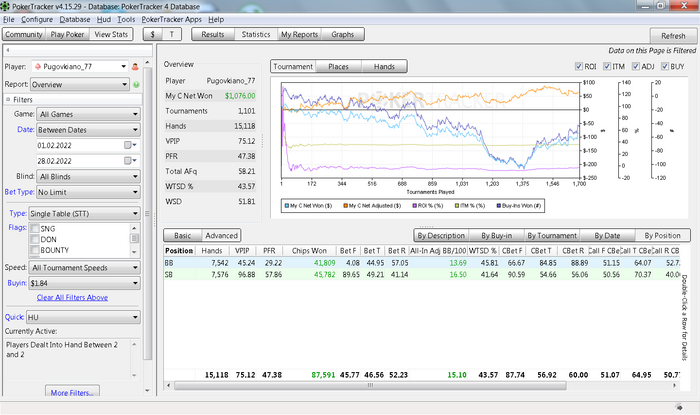Group report By Position

click(662, 236)
